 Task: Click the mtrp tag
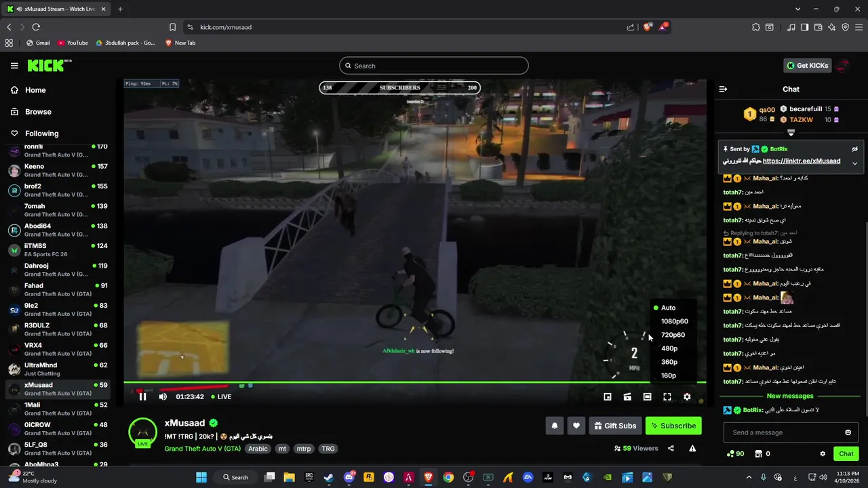click(x=304, y=449)
